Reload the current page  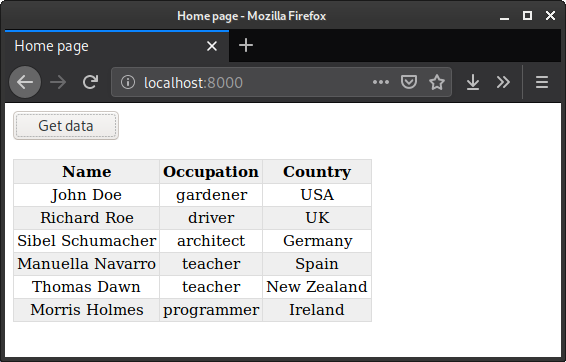pyautogui.click(x=90, y=82)
